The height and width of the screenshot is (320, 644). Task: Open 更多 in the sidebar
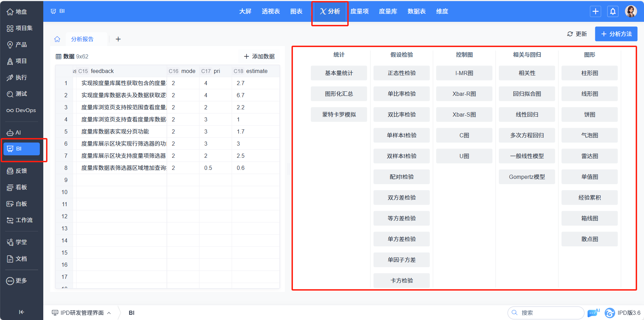pyautogui.click(x=17, y=281)
